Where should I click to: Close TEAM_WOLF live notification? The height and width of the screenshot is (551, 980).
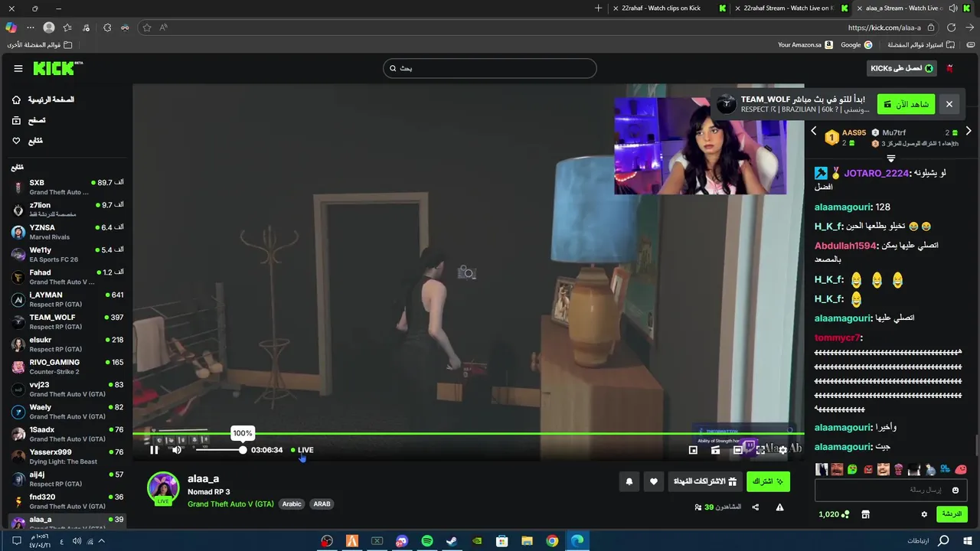[949, 104]
